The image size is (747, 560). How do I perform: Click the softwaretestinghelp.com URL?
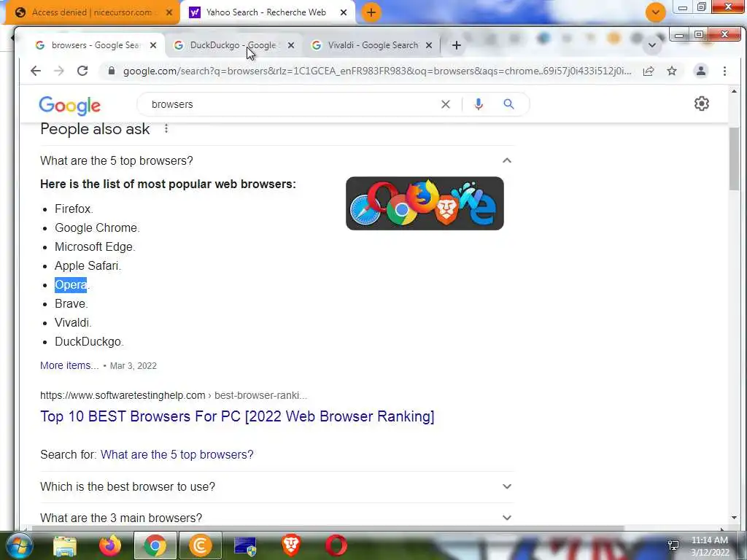[174, 395]
